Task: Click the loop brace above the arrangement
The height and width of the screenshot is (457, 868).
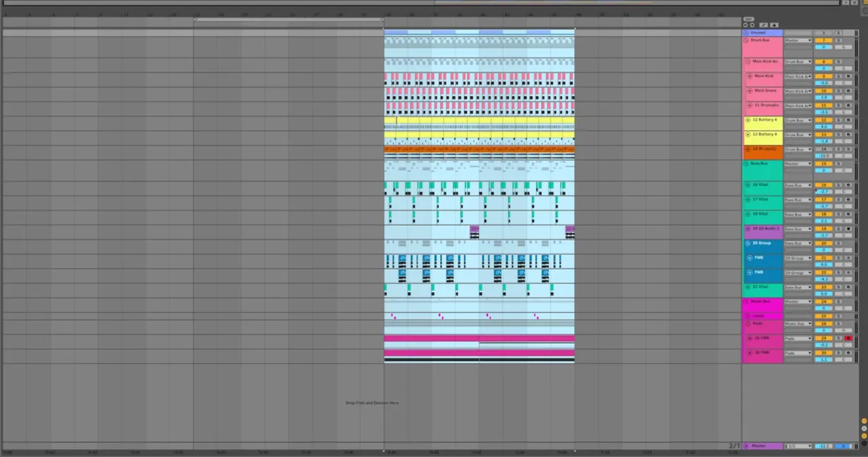Action: [289, 19]
